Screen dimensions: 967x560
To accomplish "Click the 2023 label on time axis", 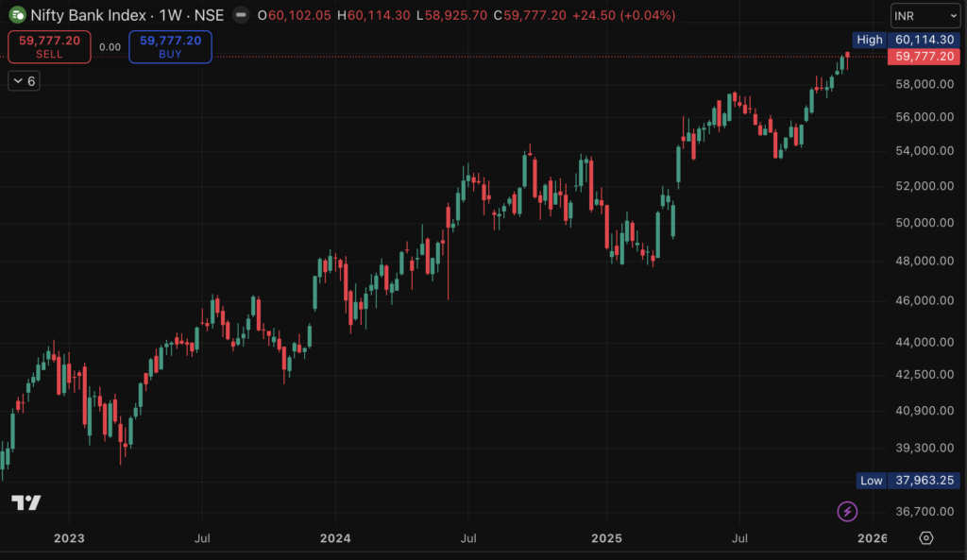I will click(x=69, y=538).
